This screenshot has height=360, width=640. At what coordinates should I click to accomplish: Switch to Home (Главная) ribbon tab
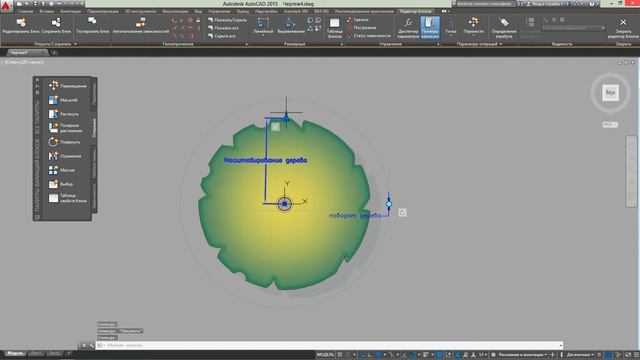tap(25, 11)
